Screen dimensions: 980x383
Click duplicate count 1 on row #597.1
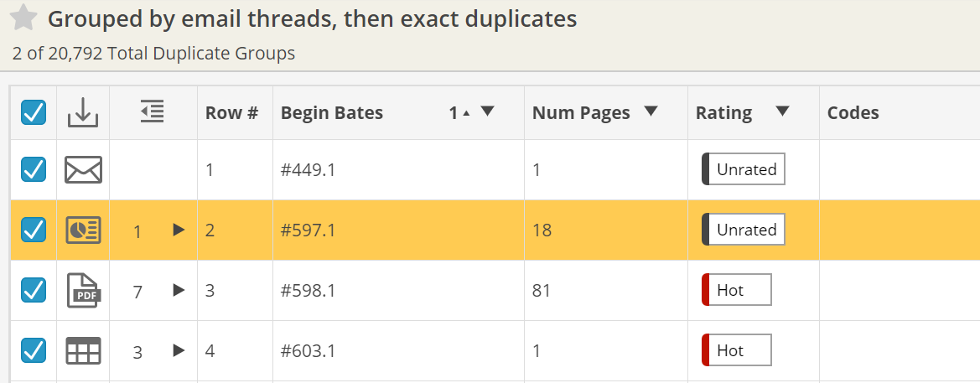pyautogui.click(x=137, y=232)
